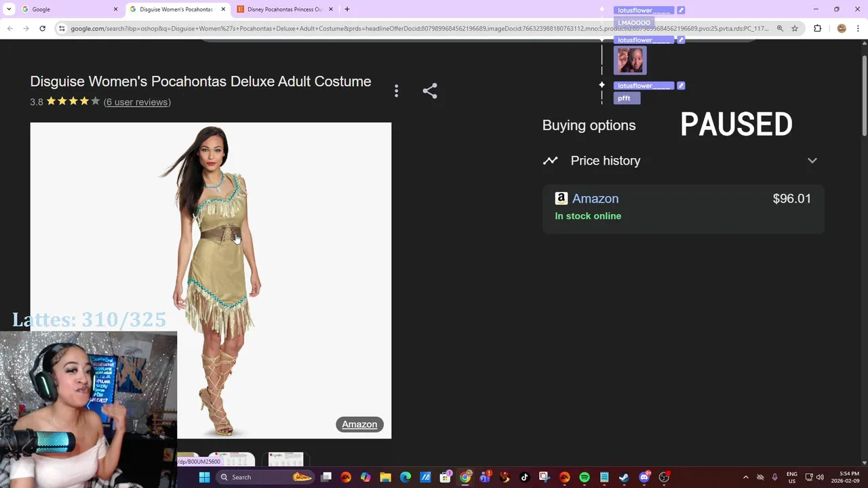Click the microphone icon in system tray

[x=774, y=477]
